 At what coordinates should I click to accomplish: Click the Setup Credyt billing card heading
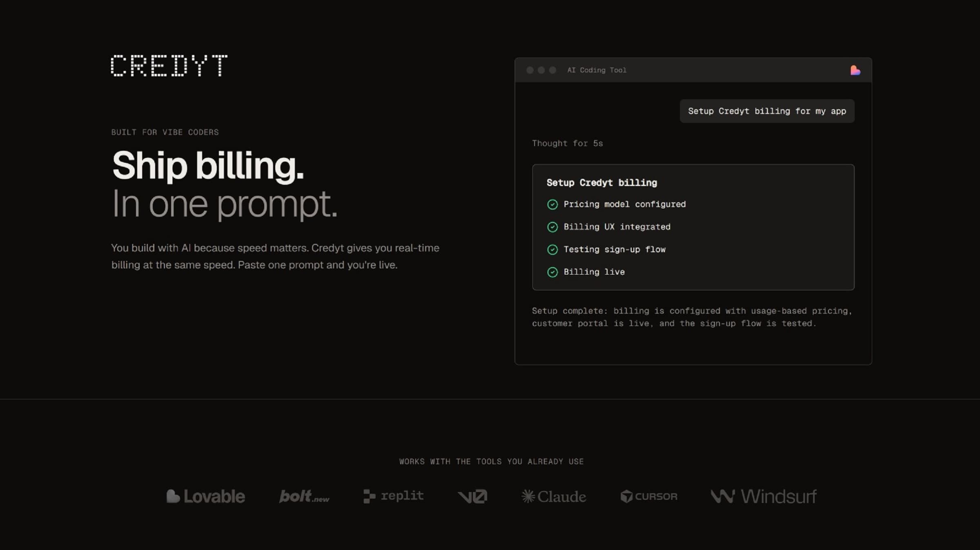(x=601, y=182)
